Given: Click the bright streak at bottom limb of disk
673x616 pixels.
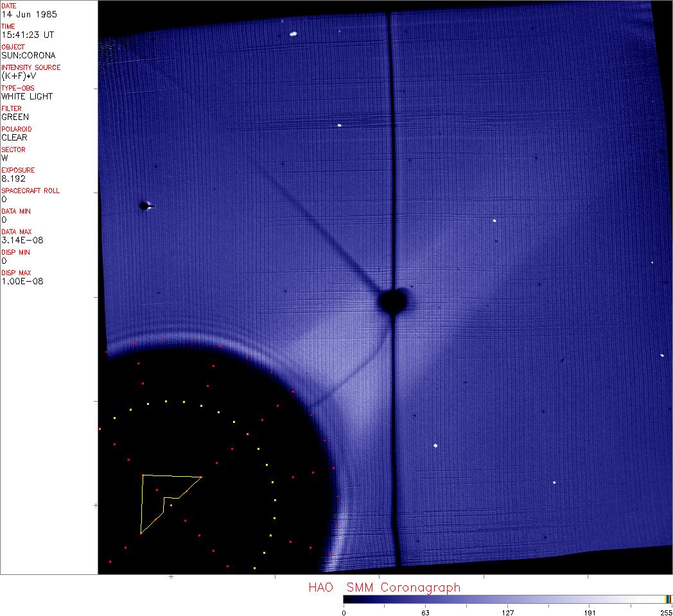Looking at the screenshot, I should pos(335,542).
